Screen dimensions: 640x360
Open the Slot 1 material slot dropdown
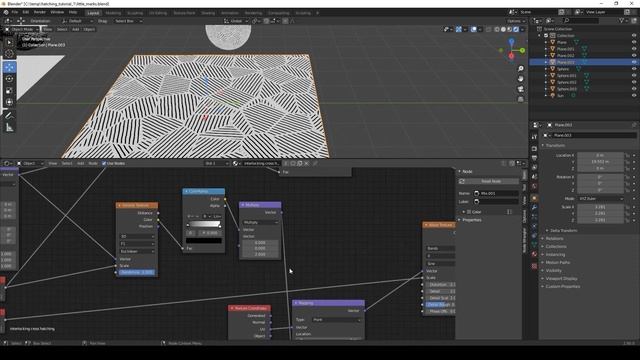point(217,163)
